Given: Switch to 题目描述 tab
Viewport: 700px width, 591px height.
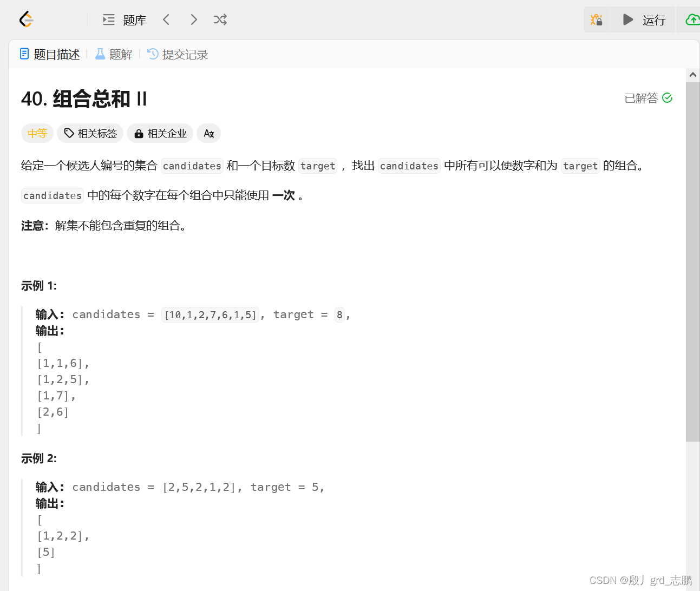Looking at the screenshot, I should pyautogui.click(x=49, y=54).
